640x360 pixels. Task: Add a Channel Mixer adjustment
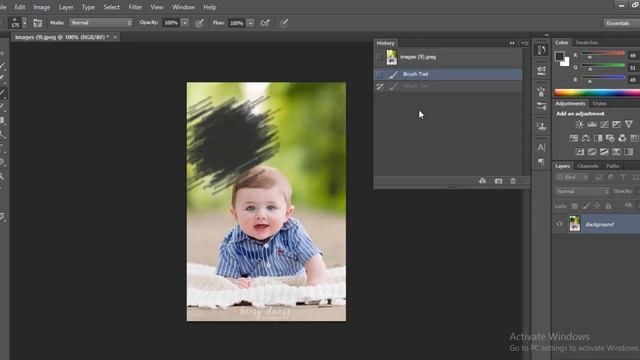click(x=622, y=138)
